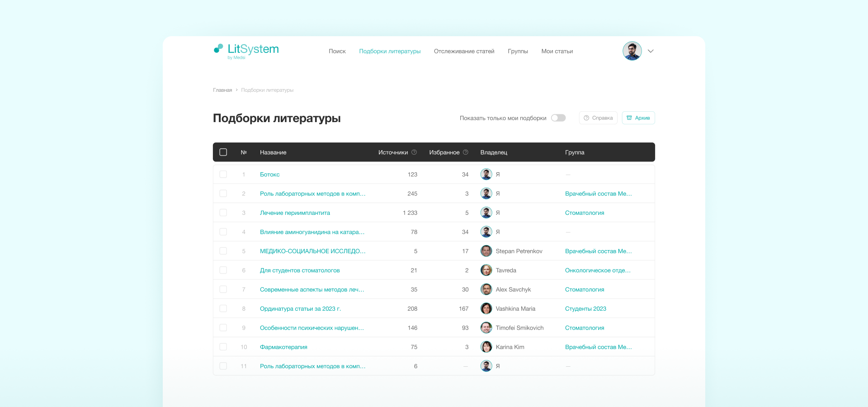Click Karina Kim's avatar

coord(486,347)
